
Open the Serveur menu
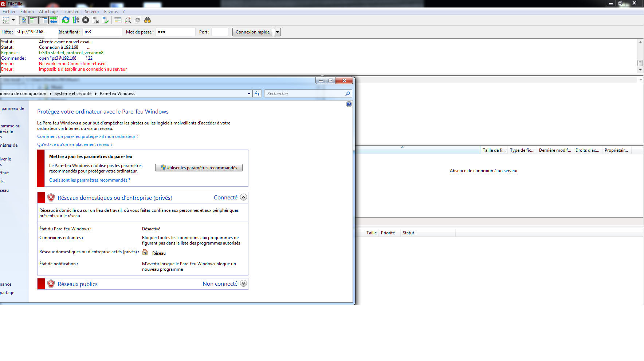coord(92,12)
